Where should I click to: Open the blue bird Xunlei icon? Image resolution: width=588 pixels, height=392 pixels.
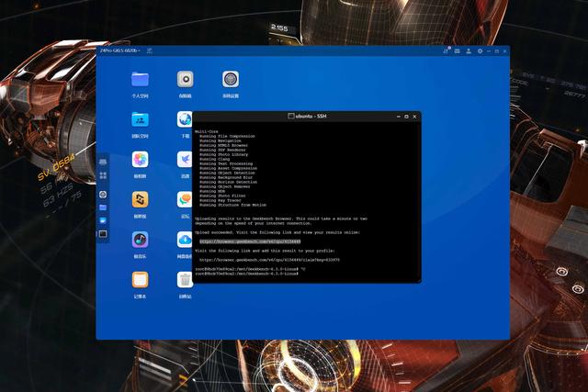click(x=185, y=160)
